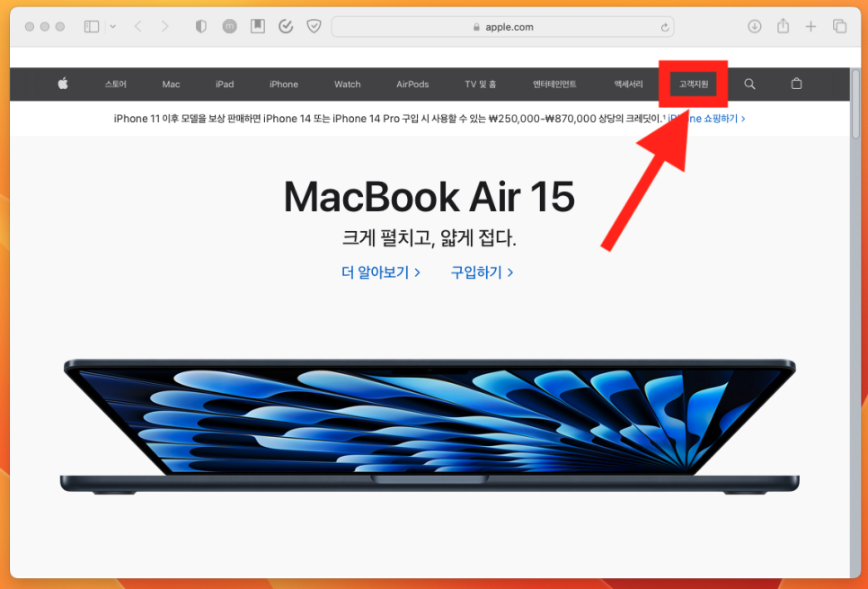Open the 고객지원 navigation item
This screenshot has width=868, height=589.
[x=694, y=85]
